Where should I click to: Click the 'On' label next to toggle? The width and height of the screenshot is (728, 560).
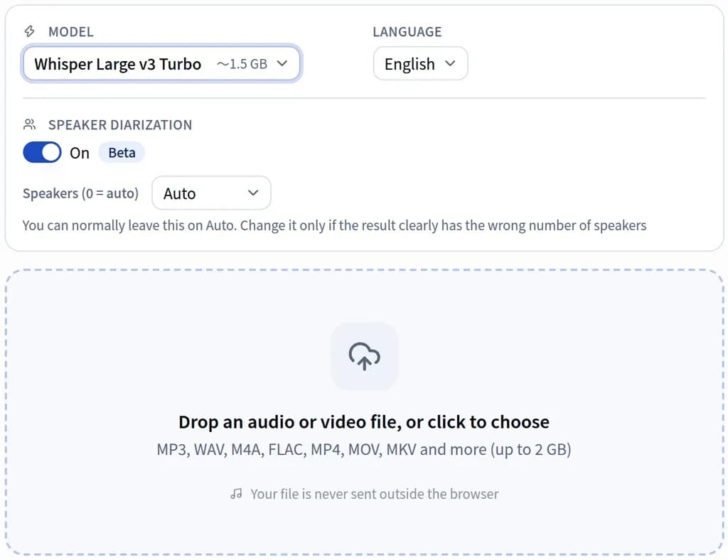coord(80,153)
